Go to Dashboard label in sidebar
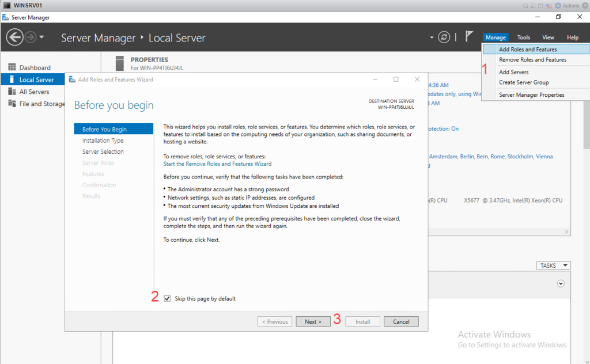590x364 pixels. coord(35,68)
